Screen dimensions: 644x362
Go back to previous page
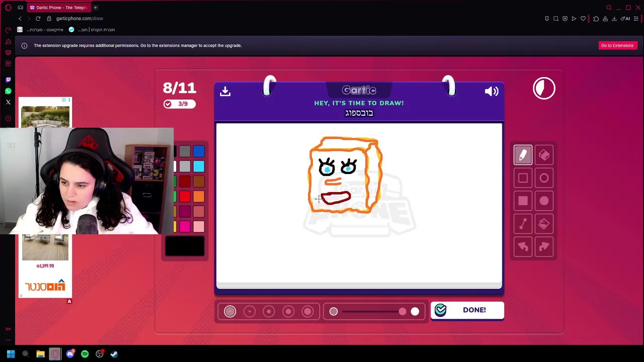20,19
